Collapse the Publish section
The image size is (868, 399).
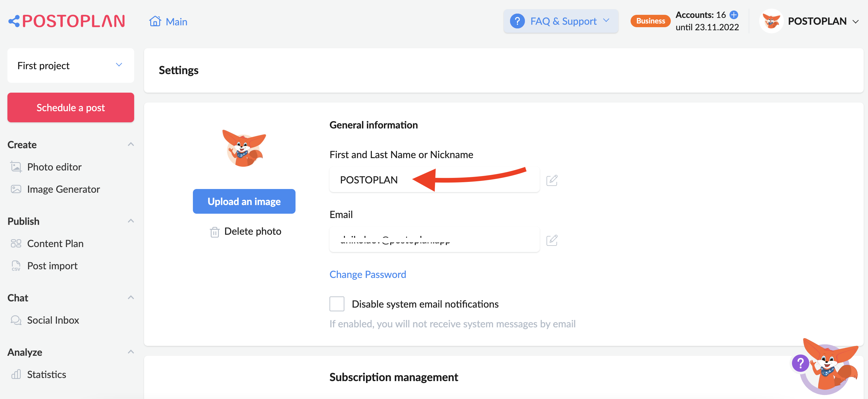coord(131,221)
